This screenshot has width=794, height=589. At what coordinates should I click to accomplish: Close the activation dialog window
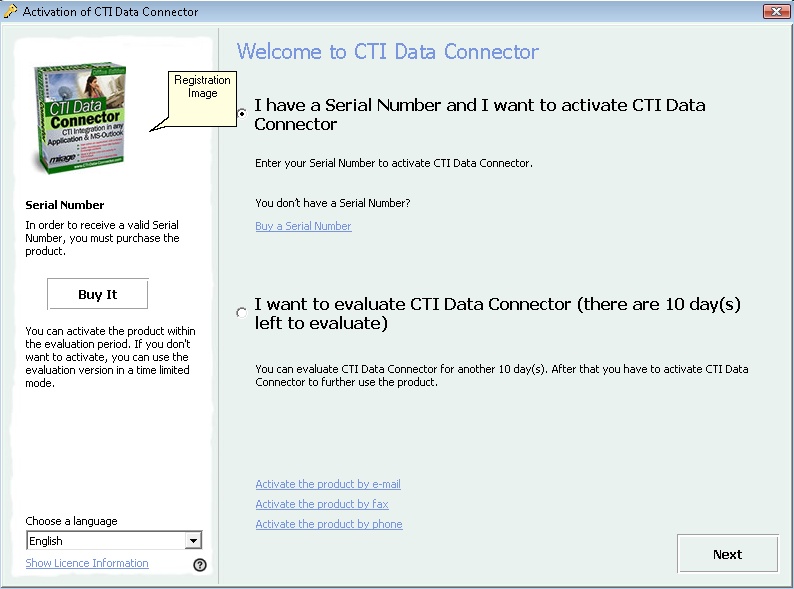775,12
